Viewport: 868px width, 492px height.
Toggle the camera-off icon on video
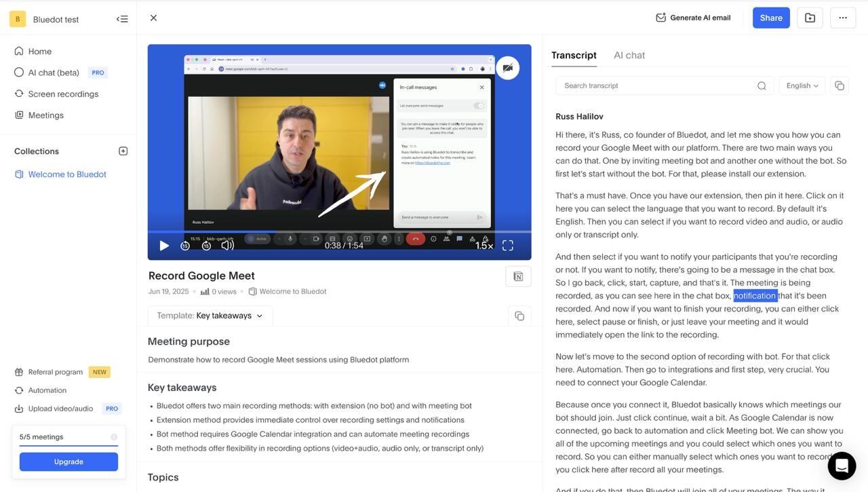[x=507, y=68]
